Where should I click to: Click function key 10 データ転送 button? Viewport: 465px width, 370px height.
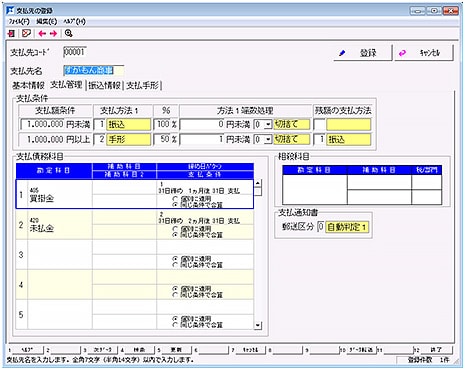click(361, 350)
